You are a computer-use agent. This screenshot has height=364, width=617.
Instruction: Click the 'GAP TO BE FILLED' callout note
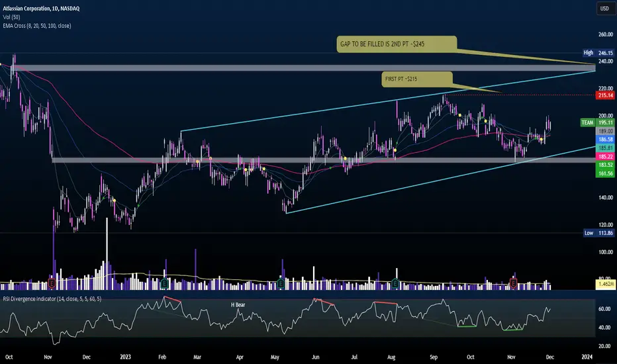[397, 44]
